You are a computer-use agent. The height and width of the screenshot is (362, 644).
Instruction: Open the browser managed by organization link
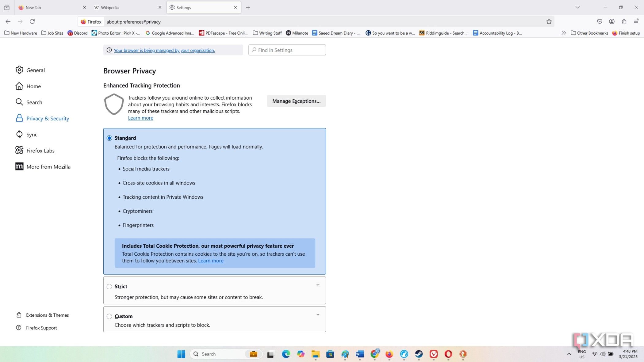click(164, 50)
